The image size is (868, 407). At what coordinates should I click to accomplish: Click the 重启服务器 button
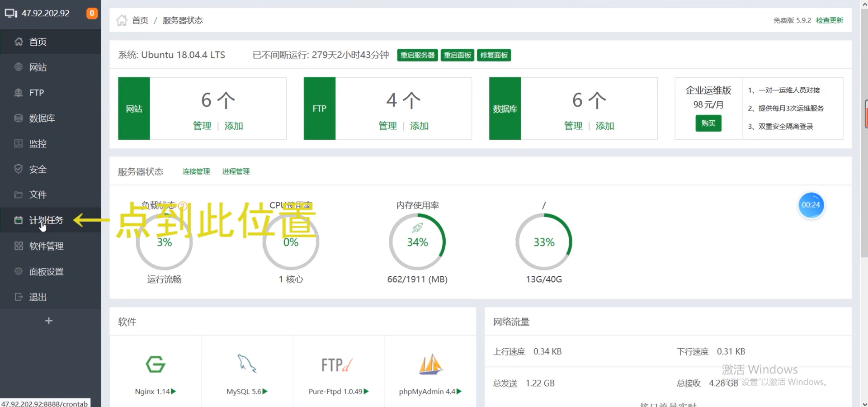pos(417,55)
